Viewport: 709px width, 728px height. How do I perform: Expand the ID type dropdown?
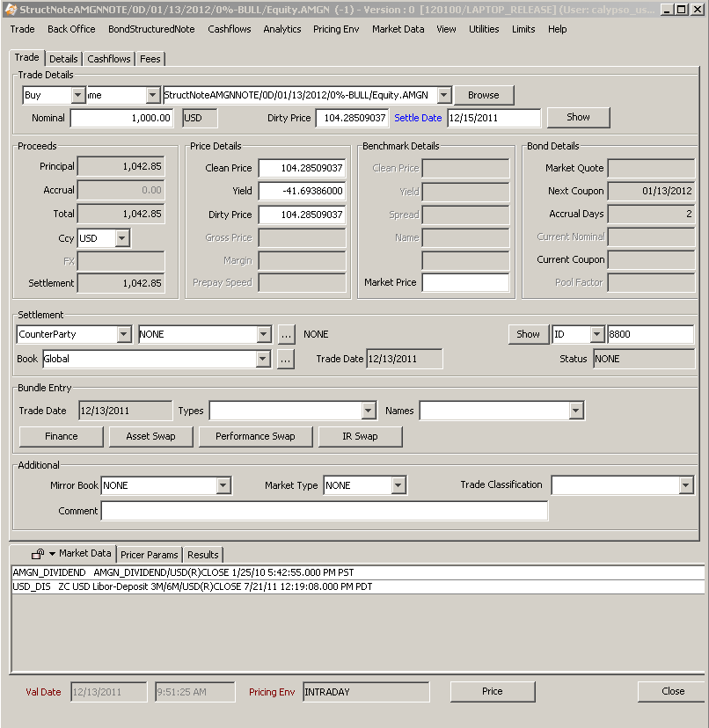tap(596, 334)
